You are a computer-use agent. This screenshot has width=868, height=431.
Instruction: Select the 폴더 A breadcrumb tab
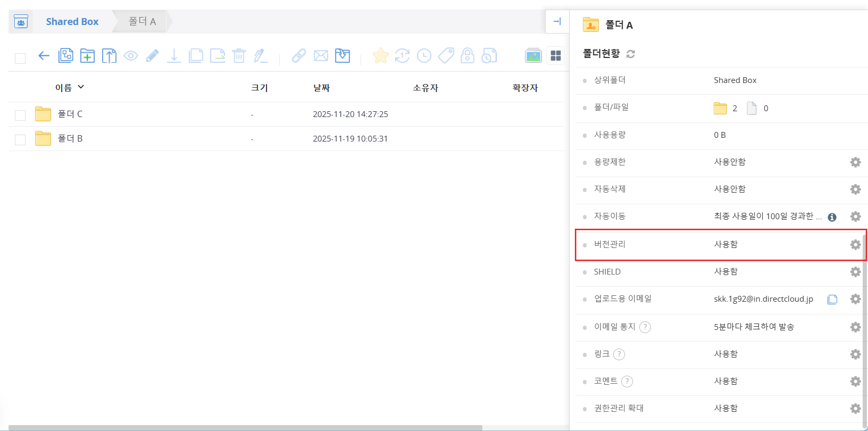tap(142, 22)
